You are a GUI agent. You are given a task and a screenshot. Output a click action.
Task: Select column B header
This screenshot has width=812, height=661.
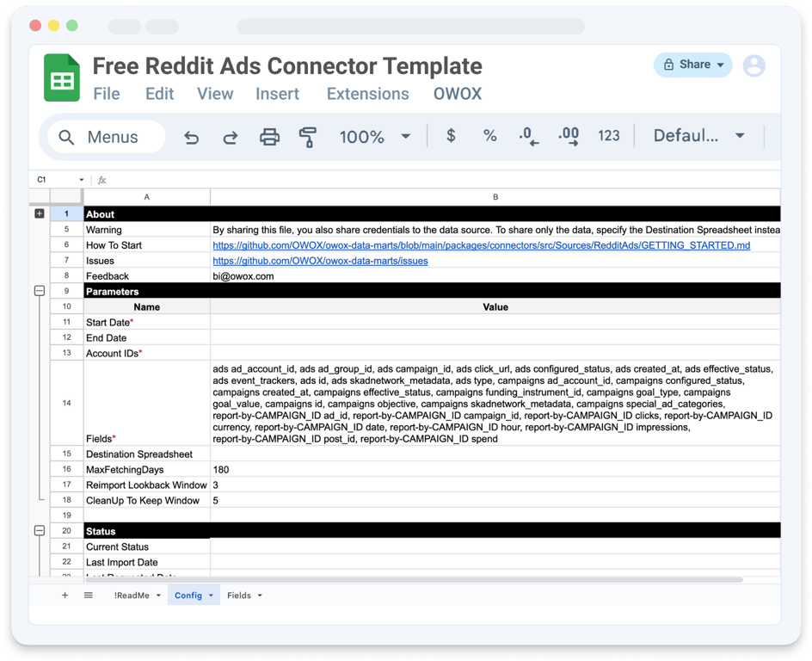pyautogui.click(x=495, y=197)
